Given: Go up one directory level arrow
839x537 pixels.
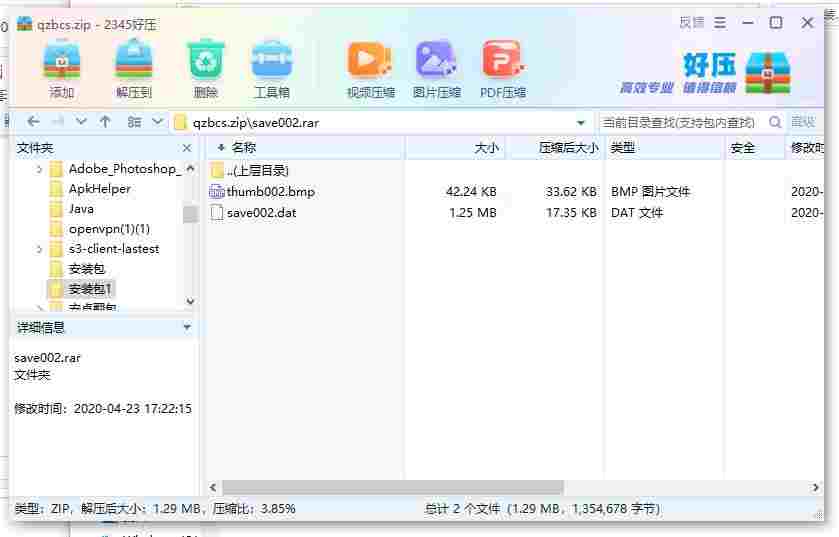Looking at the screenshot, I should pos(105,122).
